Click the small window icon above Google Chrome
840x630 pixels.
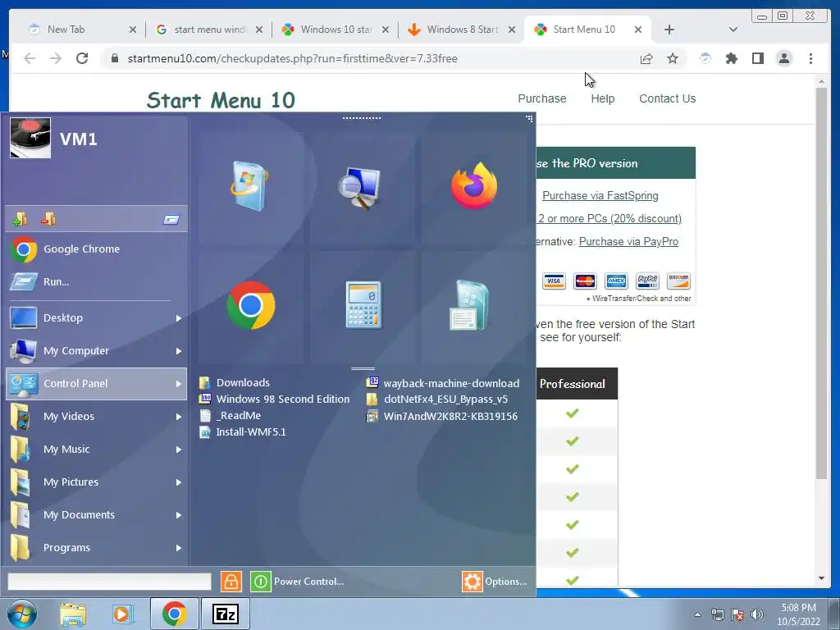click(x=171, y=219)
